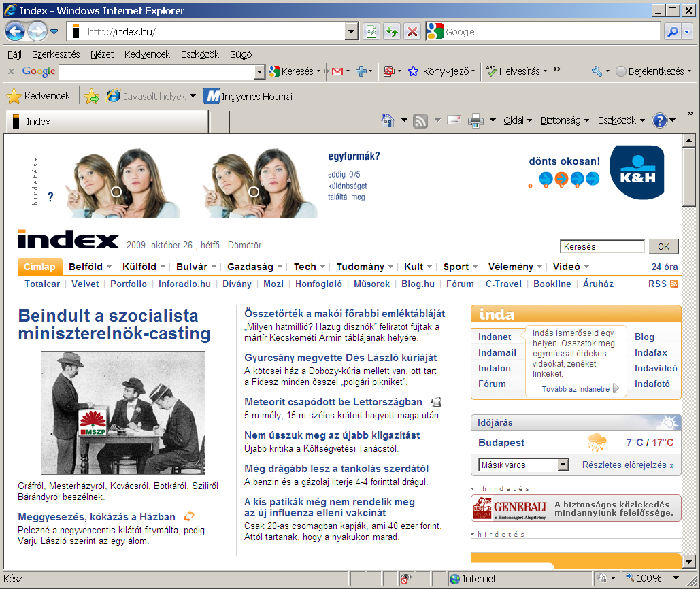Click the vertical scrollbar down arrow

[x=689, y=562]
